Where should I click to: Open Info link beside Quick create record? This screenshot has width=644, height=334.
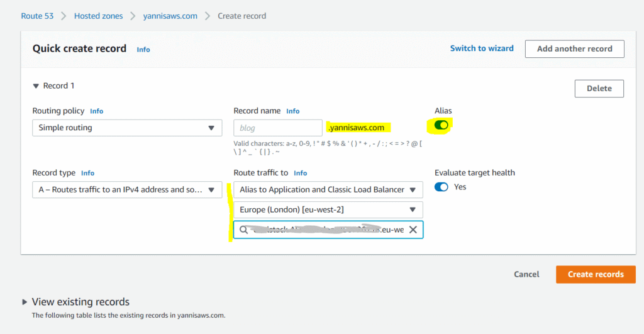click(x=143, y=49)
